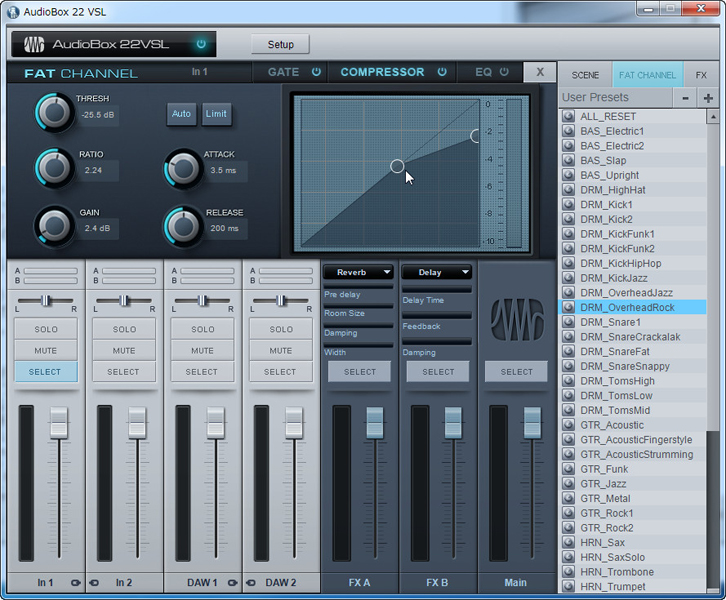
Task: Close the Fat Channel with X
Action: point(540,72)
